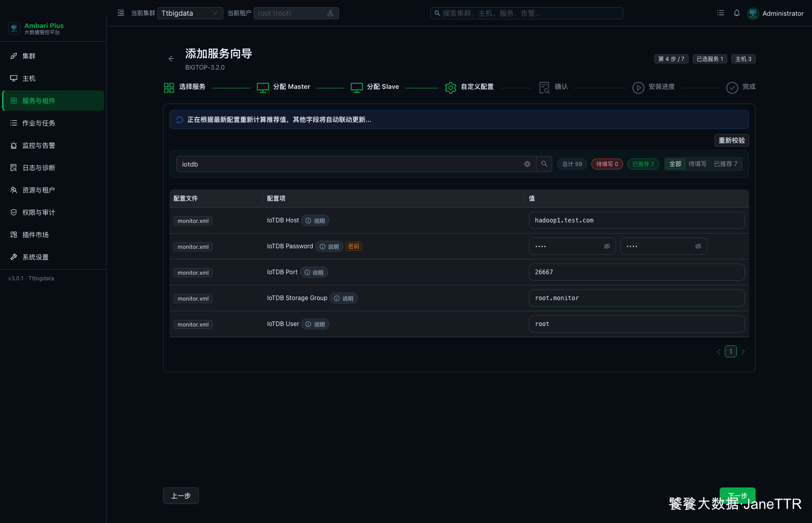This screenshot has height=523, width=812.
Task: Reveal the first IoTDB Password field
Action: (x=606, y=246)
